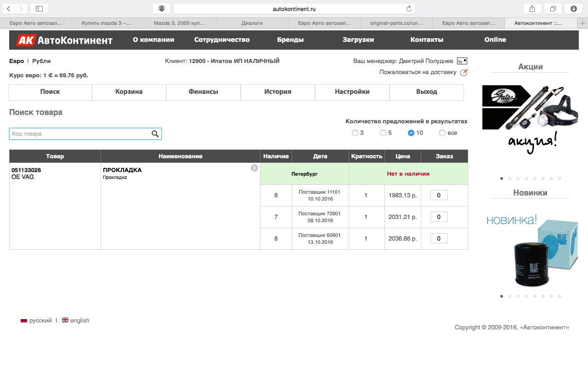Click 'Поставщик 11101' supplier cell
Viewport: 588px width, 368px height.
tap(320, 195)
